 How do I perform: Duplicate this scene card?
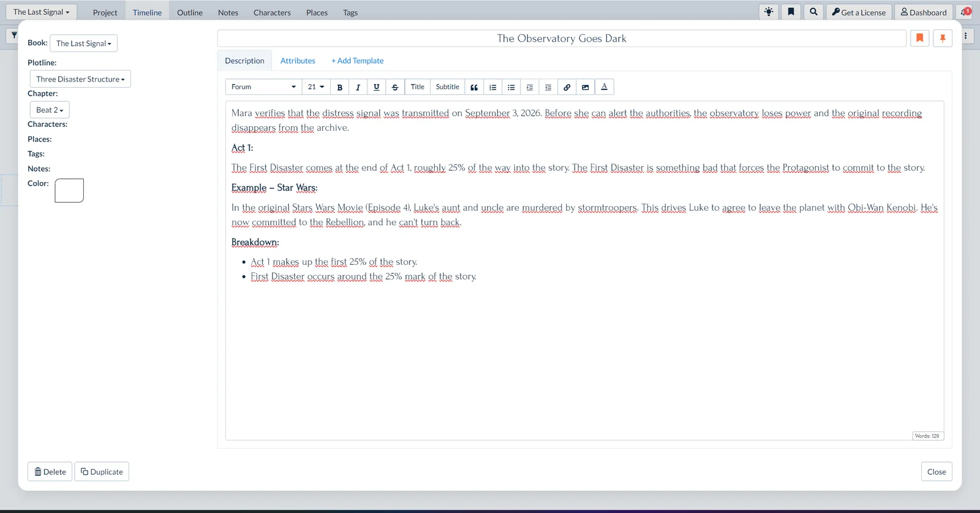(102, 471)
